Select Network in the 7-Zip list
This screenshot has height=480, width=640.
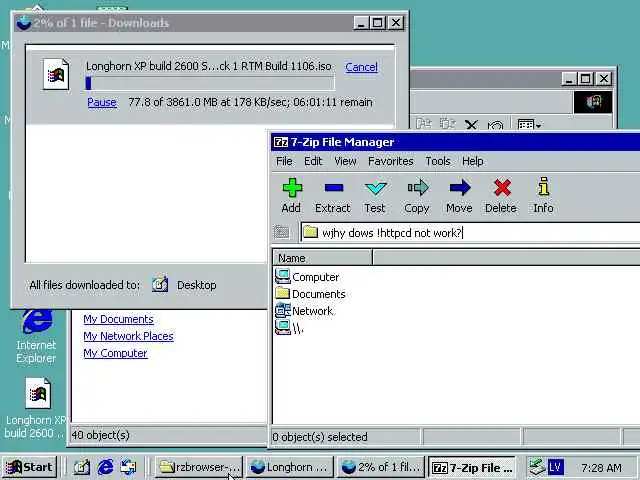tap(304, 311)
